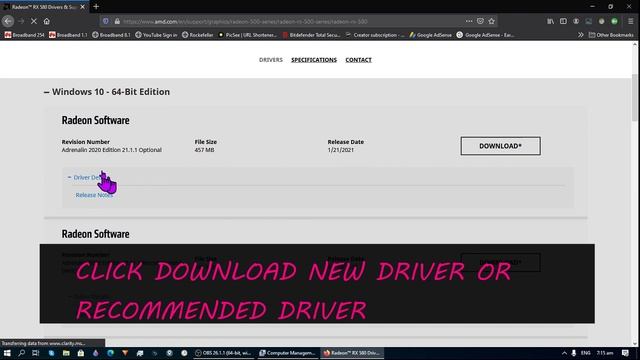Switch to Computer Management taskbar window

pos(288,353)
